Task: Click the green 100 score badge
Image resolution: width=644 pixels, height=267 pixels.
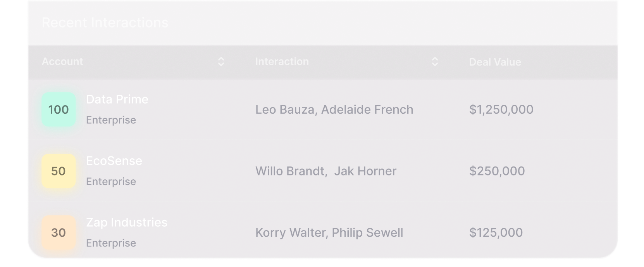Action: [59, 109]
